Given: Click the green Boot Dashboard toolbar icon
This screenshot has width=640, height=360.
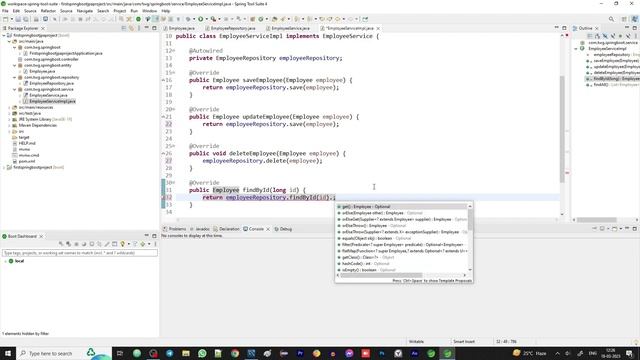Looking at the screenshot, I should pyautogui.click(x=138, y=19).
